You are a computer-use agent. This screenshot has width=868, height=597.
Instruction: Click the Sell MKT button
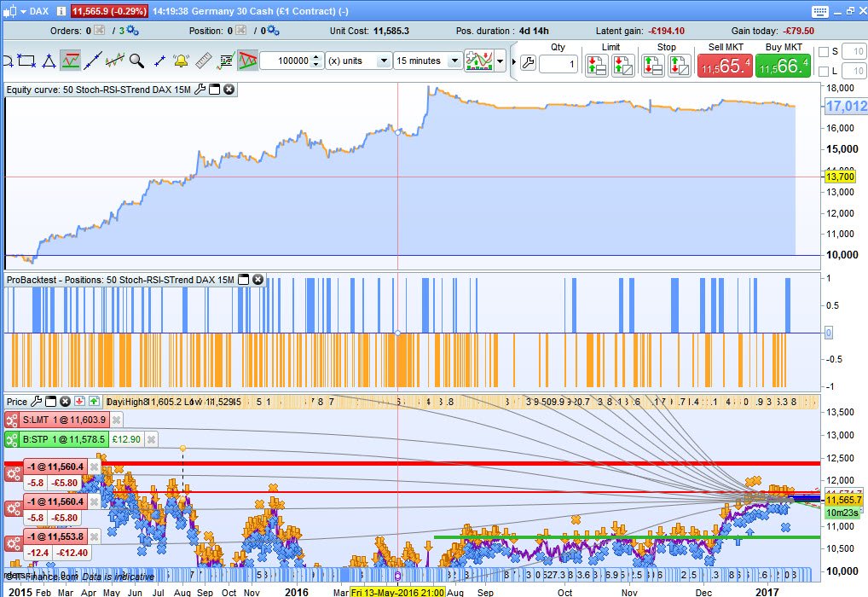point(724,64)
